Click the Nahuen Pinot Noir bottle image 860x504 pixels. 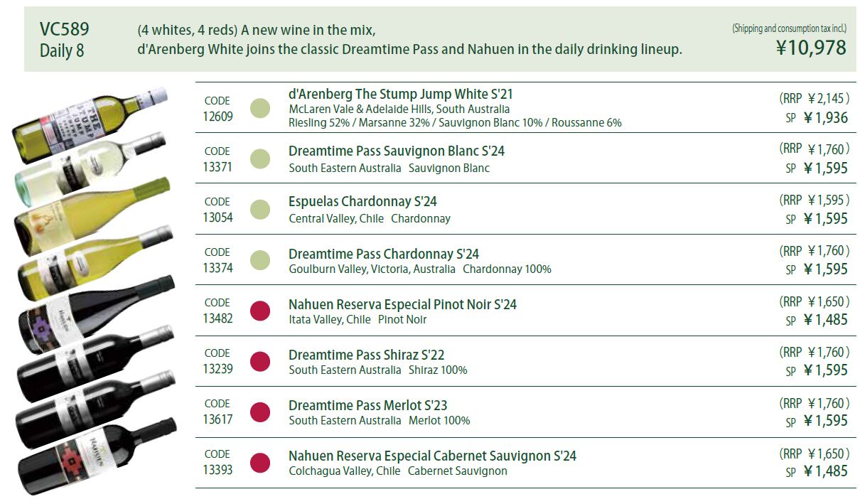(96, 313)
